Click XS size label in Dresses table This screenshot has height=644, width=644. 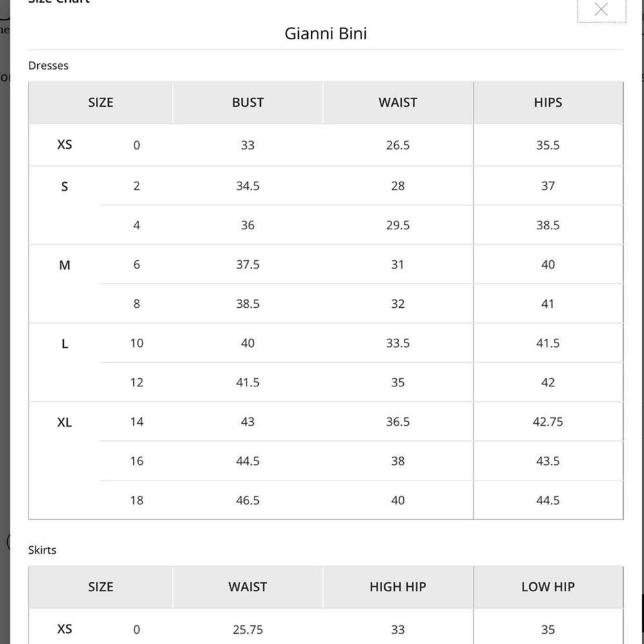tap(64, 144)
